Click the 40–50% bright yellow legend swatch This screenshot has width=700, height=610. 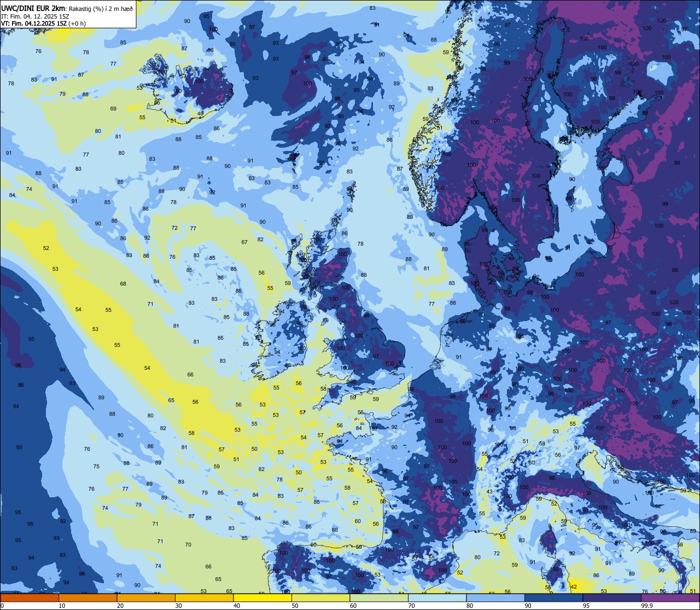262,597
